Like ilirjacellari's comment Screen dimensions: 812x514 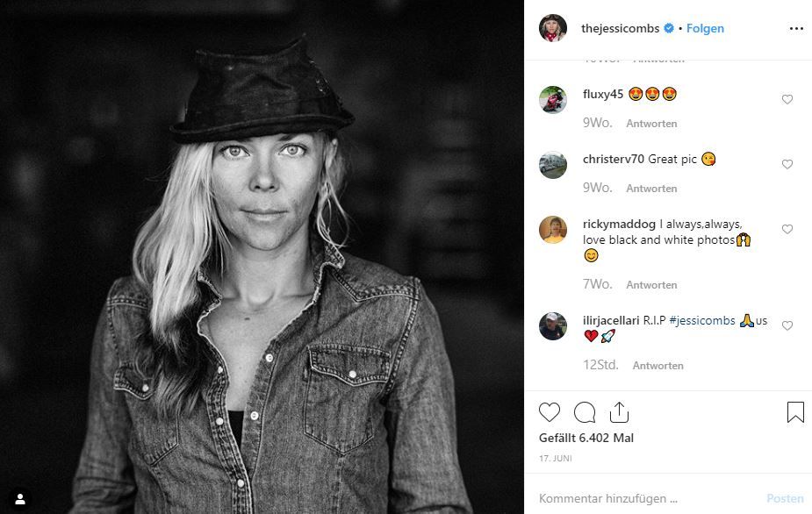[787, 325]
